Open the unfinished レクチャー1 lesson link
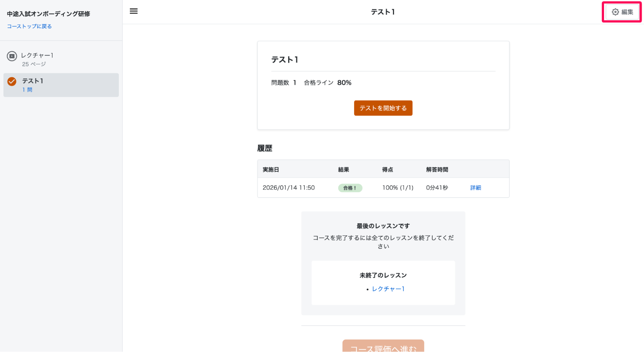 click(388, 289)
